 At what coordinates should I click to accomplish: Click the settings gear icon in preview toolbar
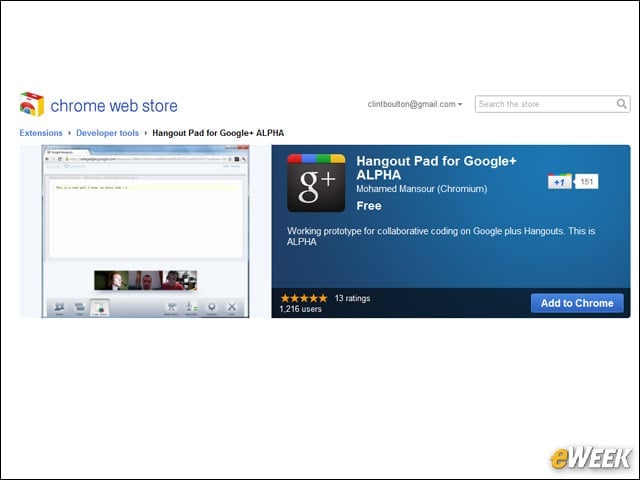click(211, 307)
